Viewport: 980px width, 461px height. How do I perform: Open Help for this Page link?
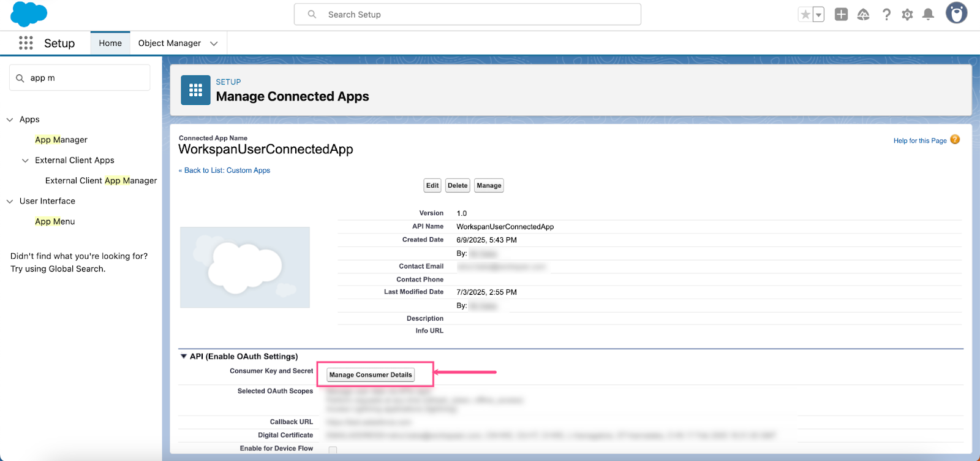coord(920,141)
